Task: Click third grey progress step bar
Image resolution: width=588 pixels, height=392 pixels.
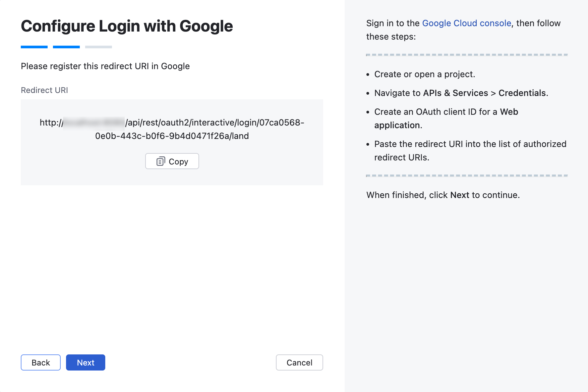Action: coord(99,47)
